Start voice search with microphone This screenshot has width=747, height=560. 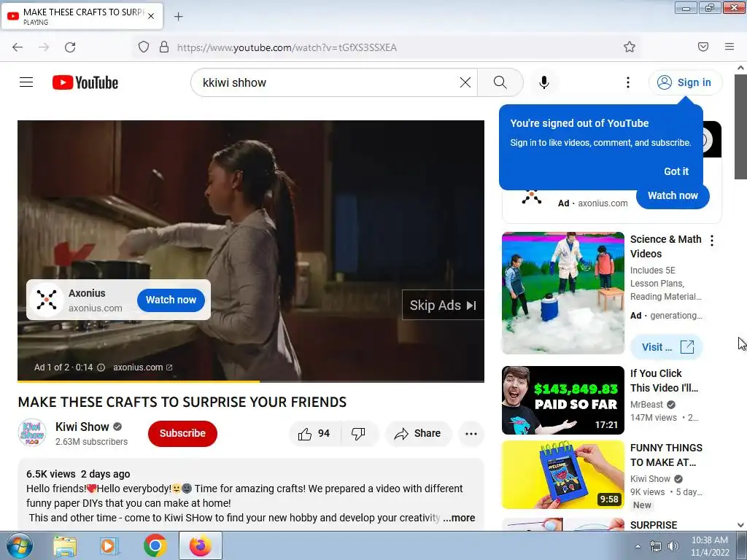(x=544, y=82)
